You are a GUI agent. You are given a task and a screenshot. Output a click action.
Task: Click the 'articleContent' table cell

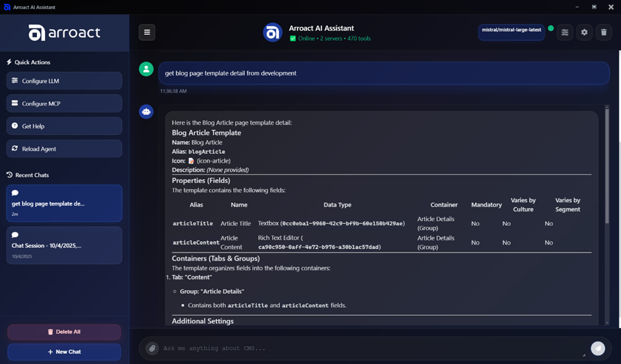tap(196, 242)
